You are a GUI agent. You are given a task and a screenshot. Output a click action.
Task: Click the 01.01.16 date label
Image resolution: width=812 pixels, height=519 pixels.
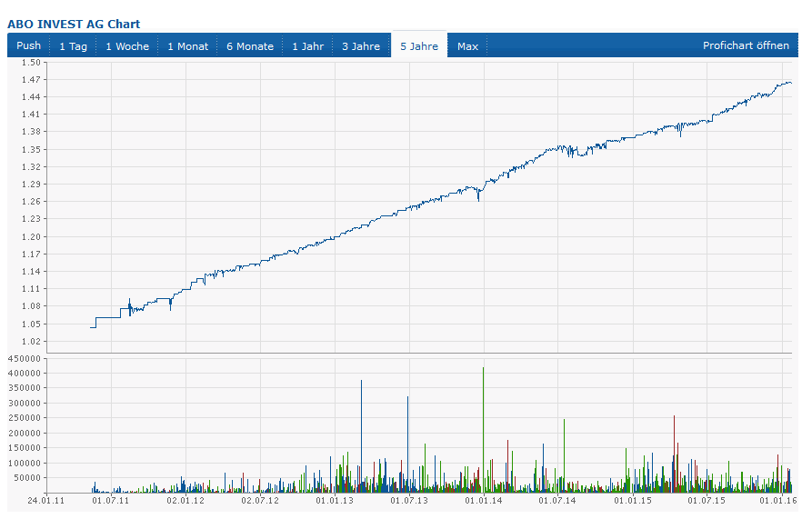[778, 501]
